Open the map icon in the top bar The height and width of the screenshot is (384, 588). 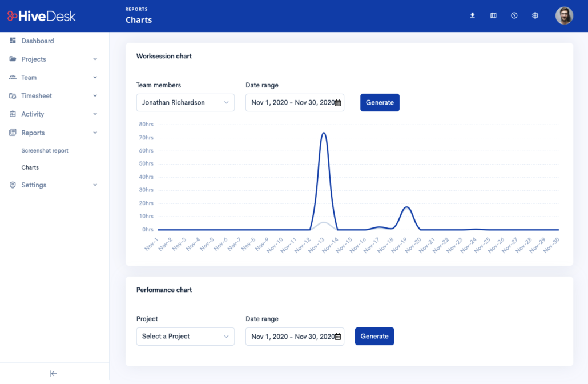point(493,15)
